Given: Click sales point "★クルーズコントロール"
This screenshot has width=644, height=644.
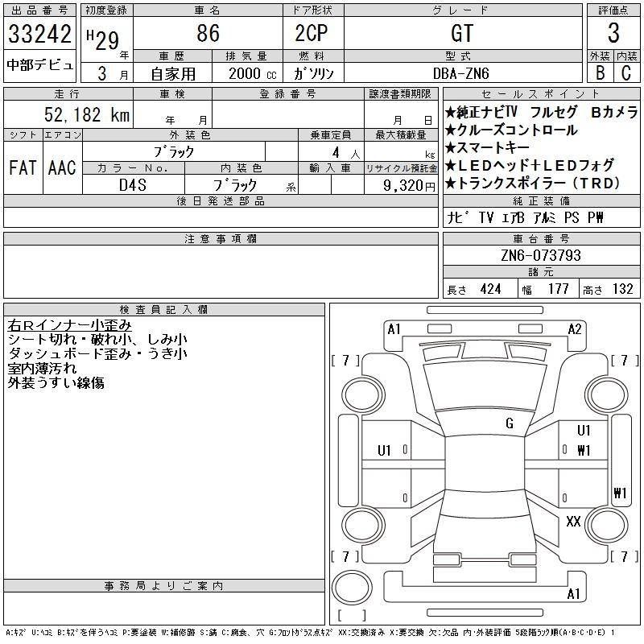Looking at the screenshot, I should pos(511,130).
